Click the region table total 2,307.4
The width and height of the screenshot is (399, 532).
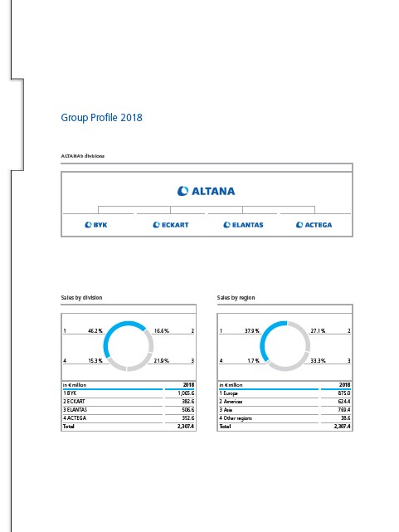click(342, 426)
